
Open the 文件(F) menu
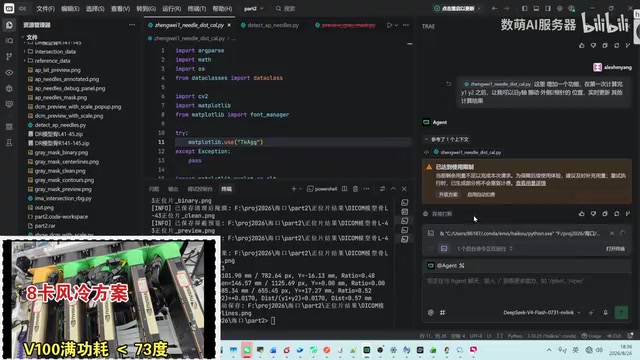pyautogui.click(x=45, y=9)
